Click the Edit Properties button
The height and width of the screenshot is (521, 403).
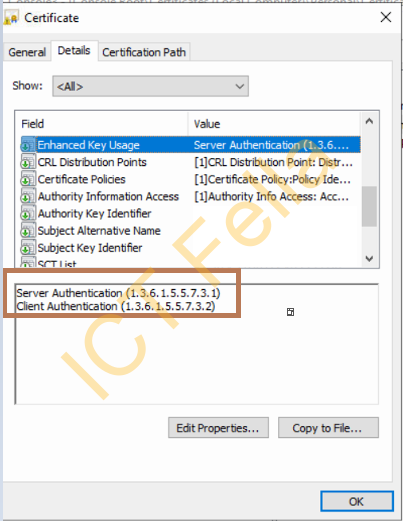pos(218,428)
